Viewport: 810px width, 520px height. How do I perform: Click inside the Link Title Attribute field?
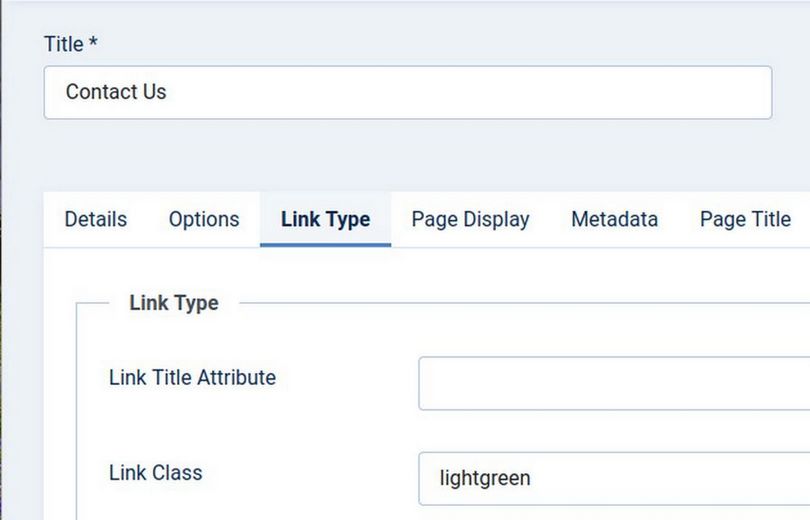(614, 383)
